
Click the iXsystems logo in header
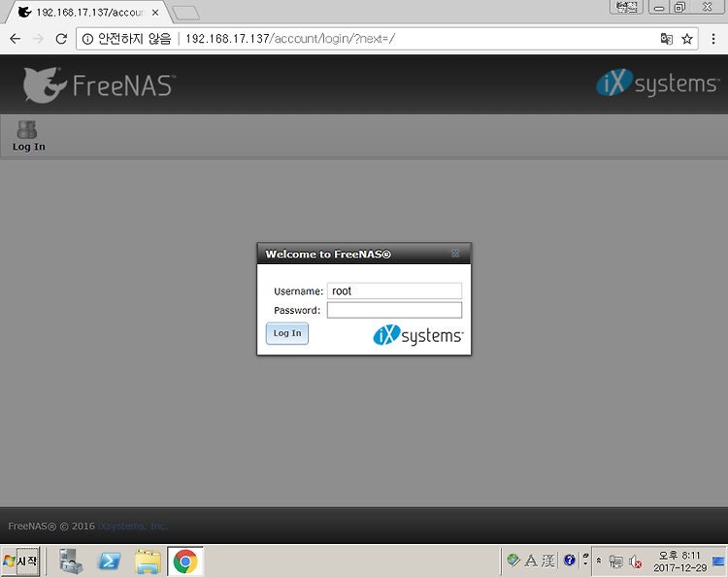click(x=657, y=83)
